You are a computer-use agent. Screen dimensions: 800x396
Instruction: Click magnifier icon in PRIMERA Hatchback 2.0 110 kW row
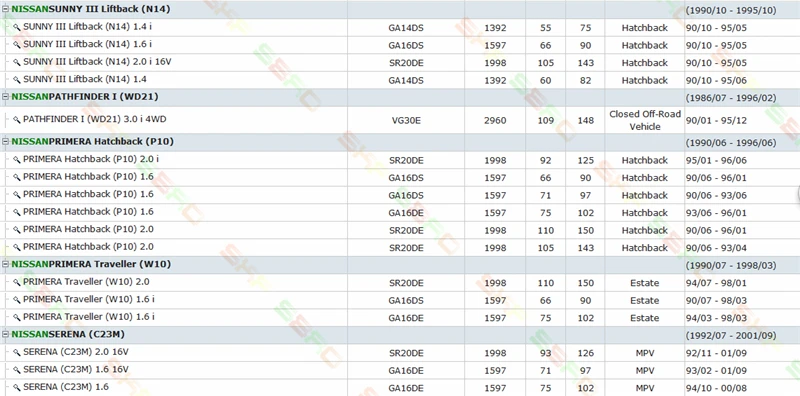(x=17, y=230)
